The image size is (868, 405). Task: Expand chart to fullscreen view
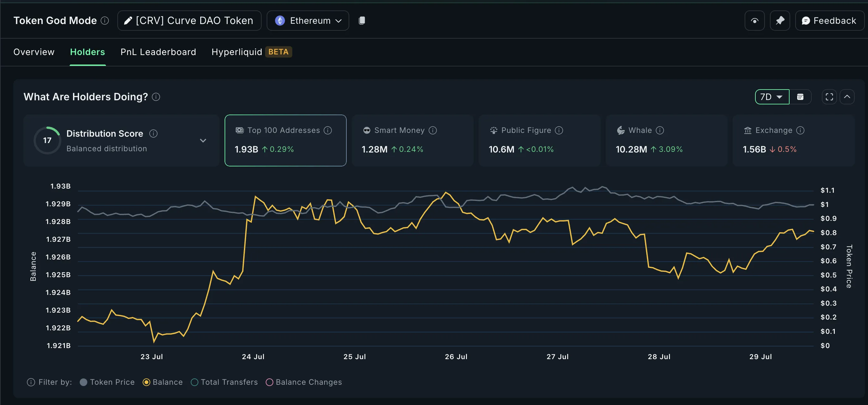(x=829, y=97)
